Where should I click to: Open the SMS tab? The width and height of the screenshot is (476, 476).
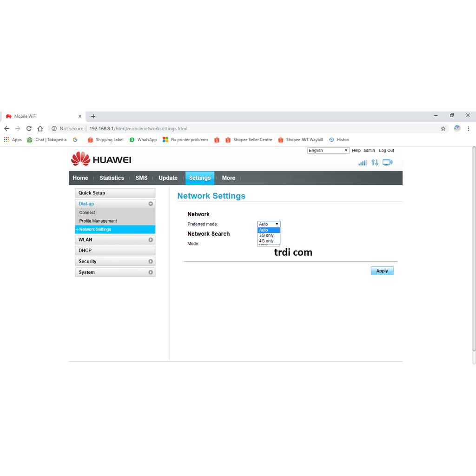tap(141, 178)
